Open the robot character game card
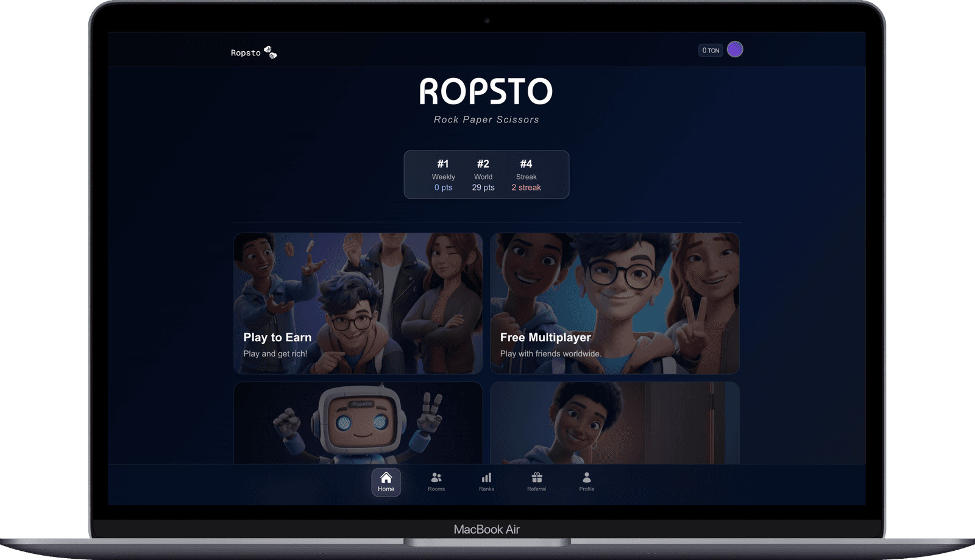Viewport: 975px width, 560px height. pos(358,423)
